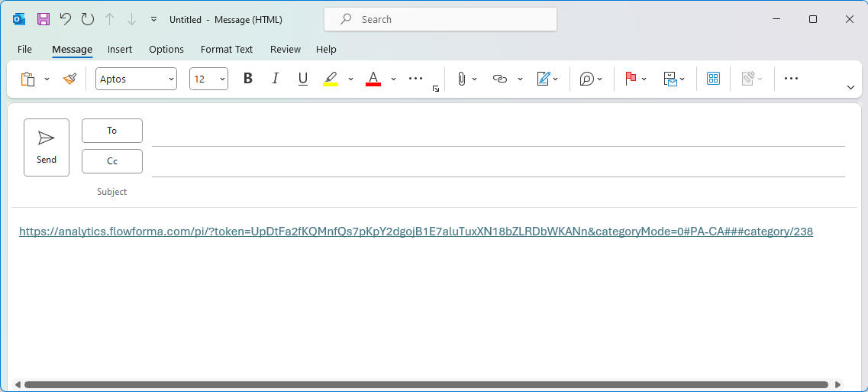The image size is (868, 392).
Task: Click into the Search box
Action: coord(440,19)
